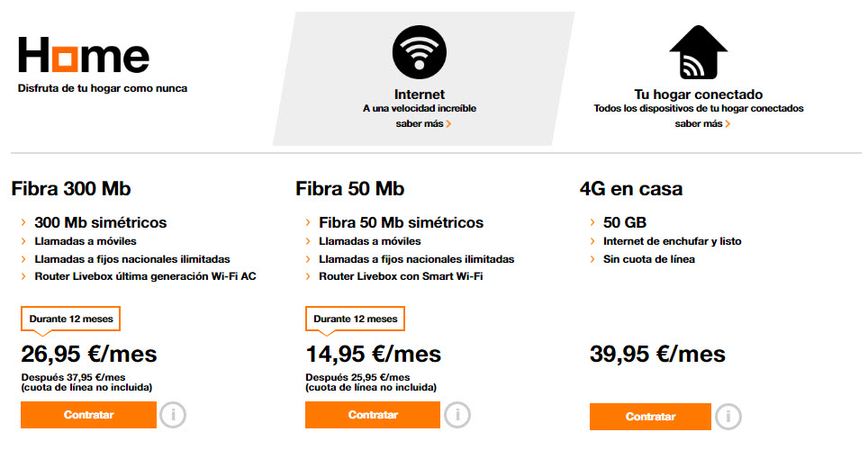The height and width of the screenshot is (450, 868).
Task: Click the Fibra 50 Mb plan title
Action: (x=349, y=189)
